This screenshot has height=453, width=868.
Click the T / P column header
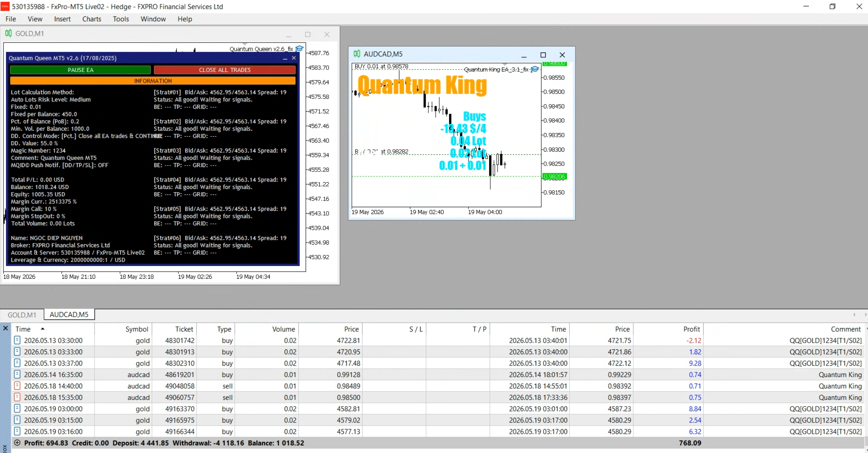click(458, 329)
